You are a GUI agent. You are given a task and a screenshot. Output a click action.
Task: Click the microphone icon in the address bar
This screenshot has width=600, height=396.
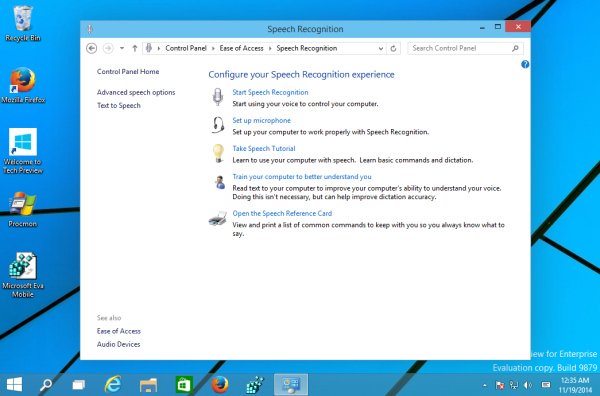pos(149,48)
